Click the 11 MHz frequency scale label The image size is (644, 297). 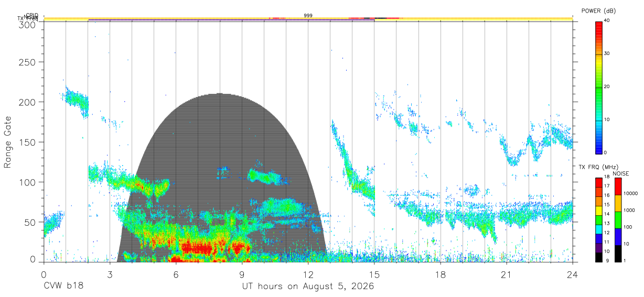tap(606, 242)
